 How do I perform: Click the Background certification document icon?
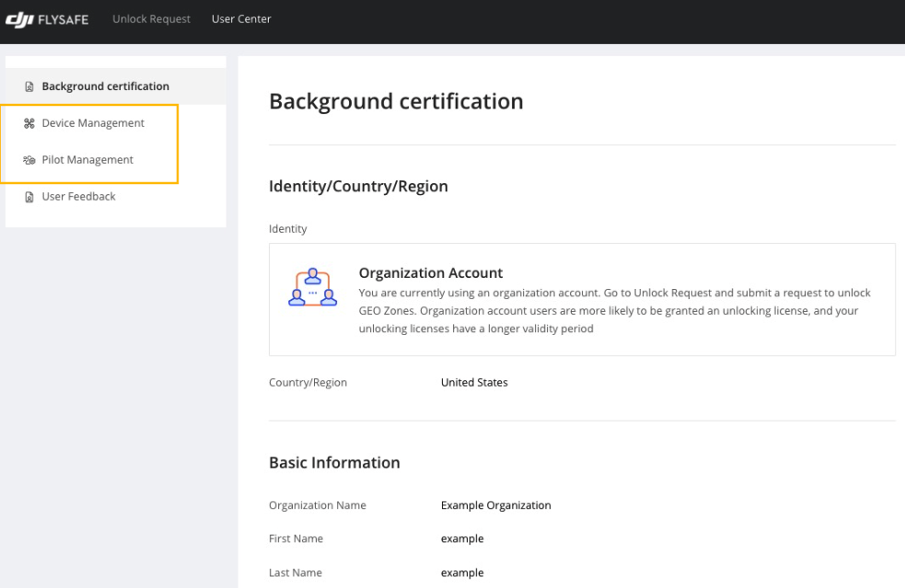(29, 86)
